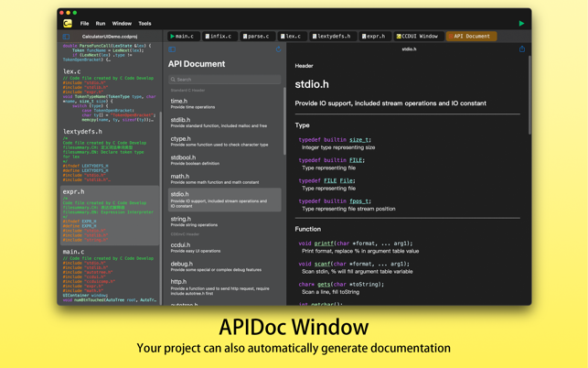Click the document pane vertical scrollbar
This screenshot has height=368, width=588.
pos(529,95)
